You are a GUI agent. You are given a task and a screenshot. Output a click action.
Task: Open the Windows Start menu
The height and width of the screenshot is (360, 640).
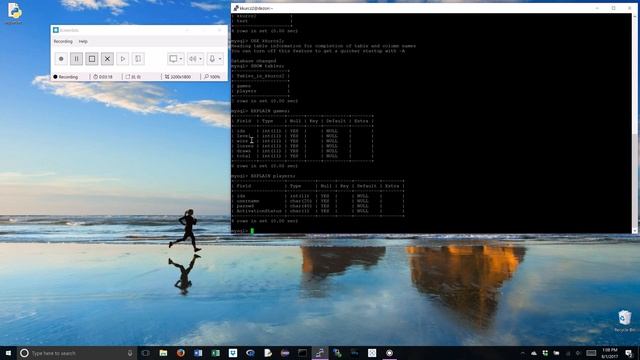[x=8, y=353]
